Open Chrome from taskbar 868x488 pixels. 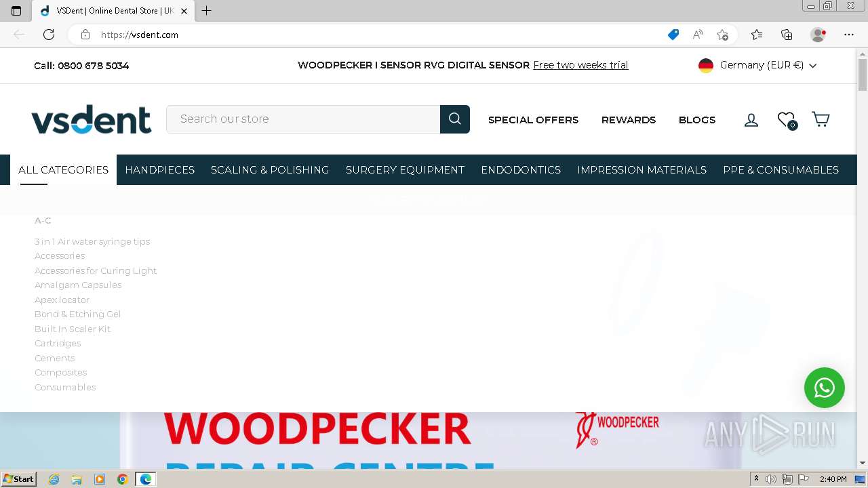[122, 479]
